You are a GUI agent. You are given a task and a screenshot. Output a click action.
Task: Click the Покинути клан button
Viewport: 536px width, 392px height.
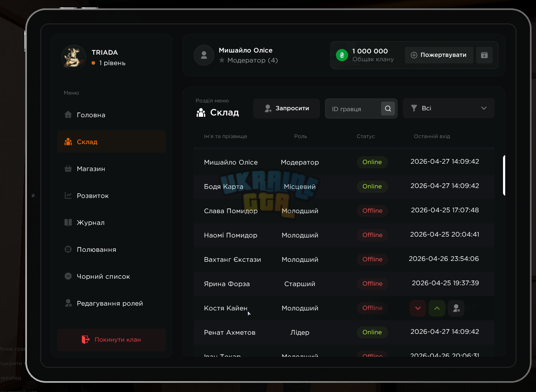point(112,339)
